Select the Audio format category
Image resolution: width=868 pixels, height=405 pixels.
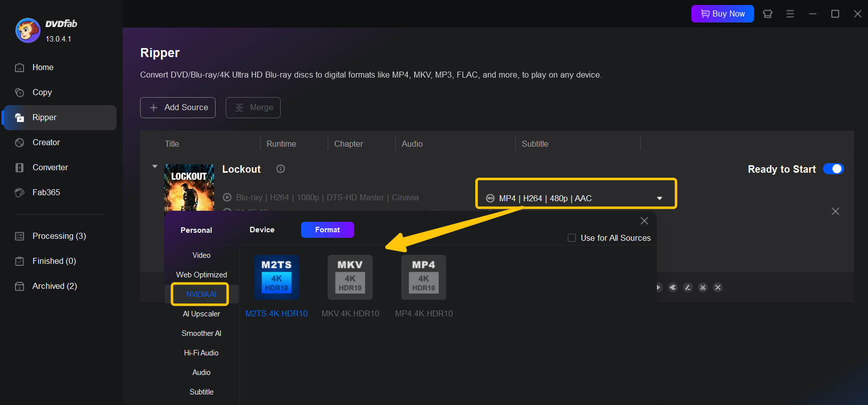202,372
